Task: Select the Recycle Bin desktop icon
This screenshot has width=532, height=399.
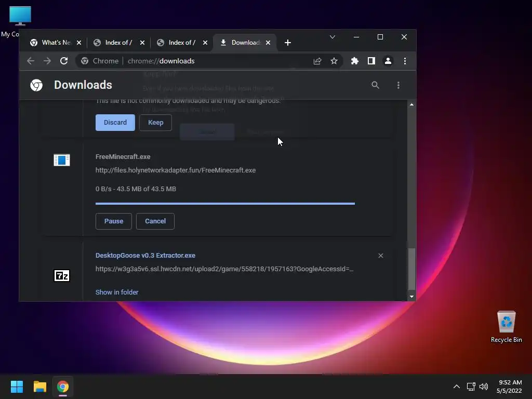Action: (506, 326)
